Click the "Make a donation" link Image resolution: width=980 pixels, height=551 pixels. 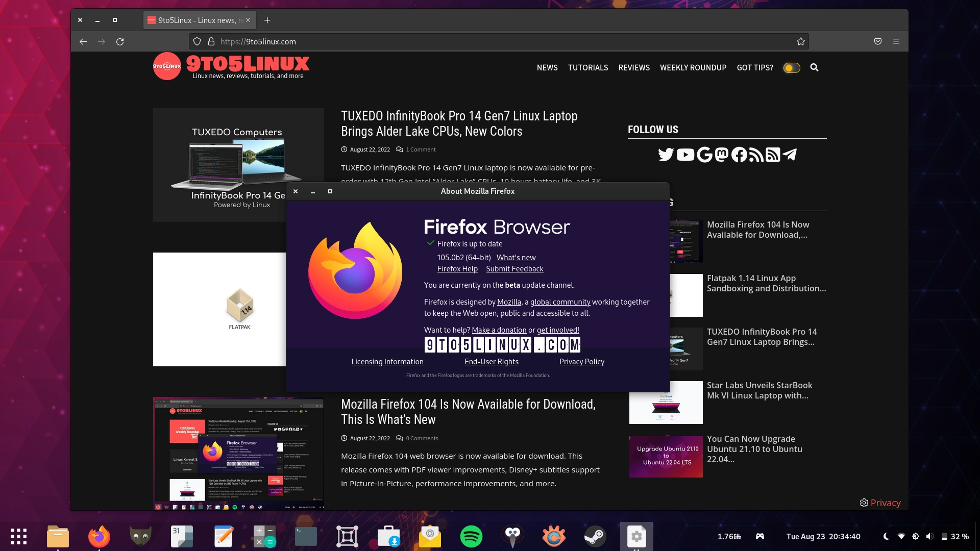[x=500, y=330]
